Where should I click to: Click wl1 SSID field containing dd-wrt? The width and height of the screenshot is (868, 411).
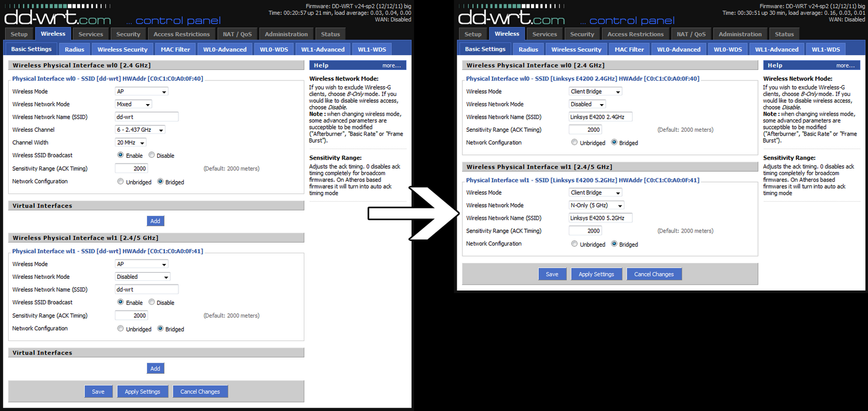tap(146, 290)
